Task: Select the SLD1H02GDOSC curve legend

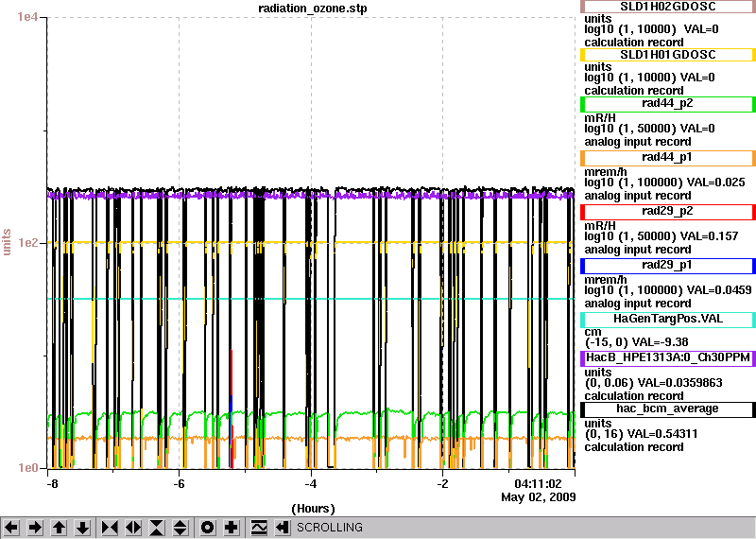Action: (x=668, y=7)
